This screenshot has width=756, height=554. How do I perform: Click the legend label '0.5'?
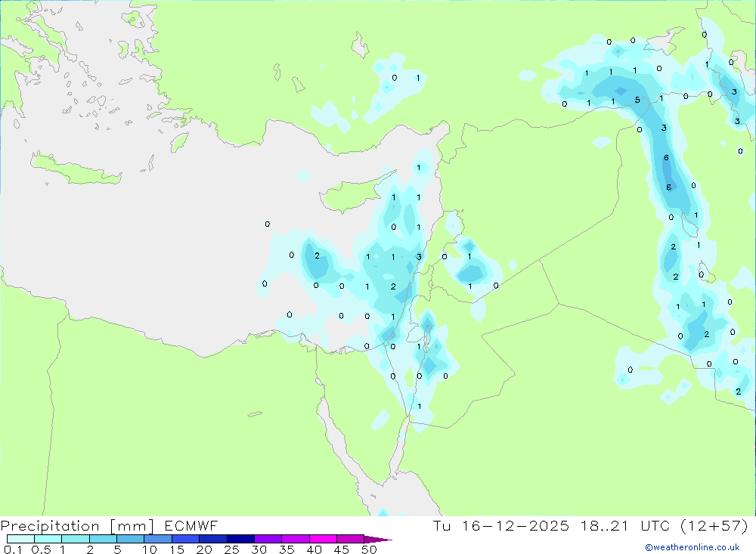tap(41, 549)
